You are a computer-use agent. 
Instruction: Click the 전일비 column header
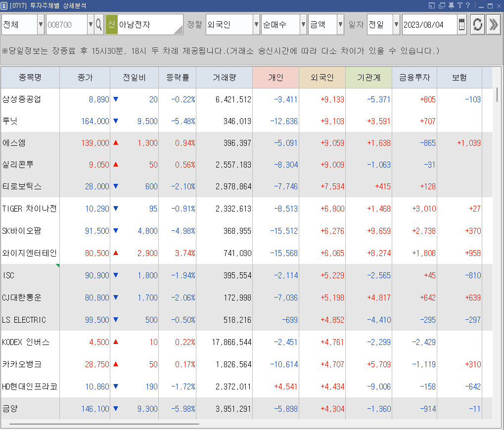point(135,78)
